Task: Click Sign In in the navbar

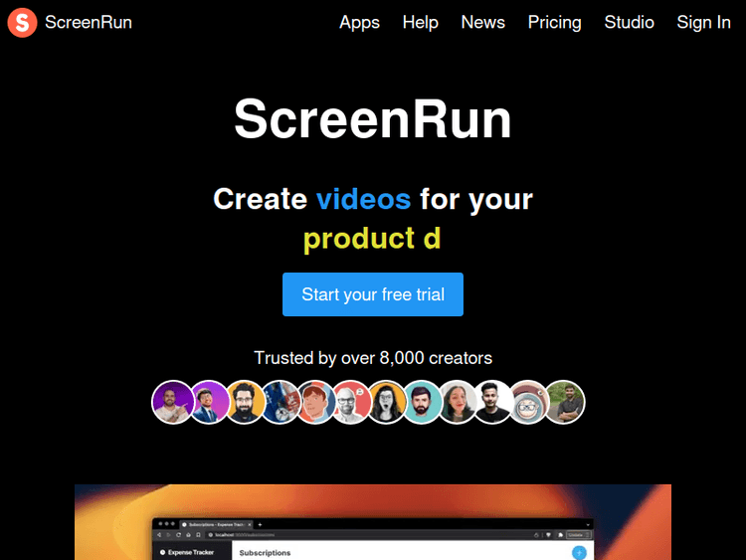Action: click(703, 22)
